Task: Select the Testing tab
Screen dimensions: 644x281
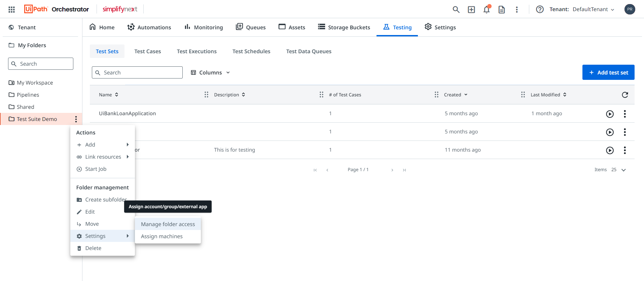Action: point(397,27)
